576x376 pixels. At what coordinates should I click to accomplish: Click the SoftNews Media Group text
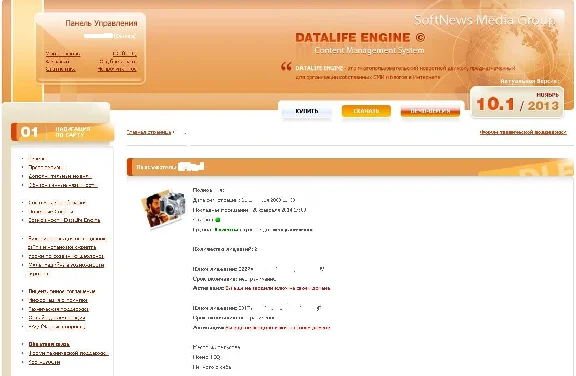tap(485, 19)
